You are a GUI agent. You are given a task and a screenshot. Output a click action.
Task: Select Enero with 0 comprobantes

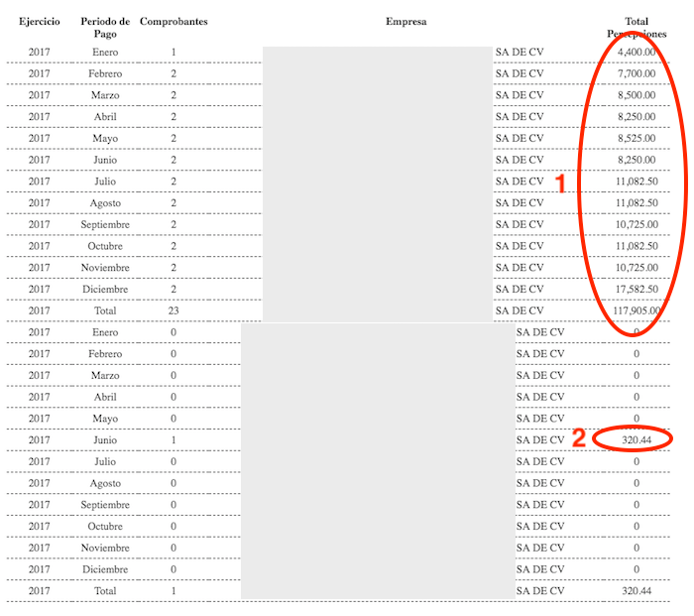click(105, 332)
